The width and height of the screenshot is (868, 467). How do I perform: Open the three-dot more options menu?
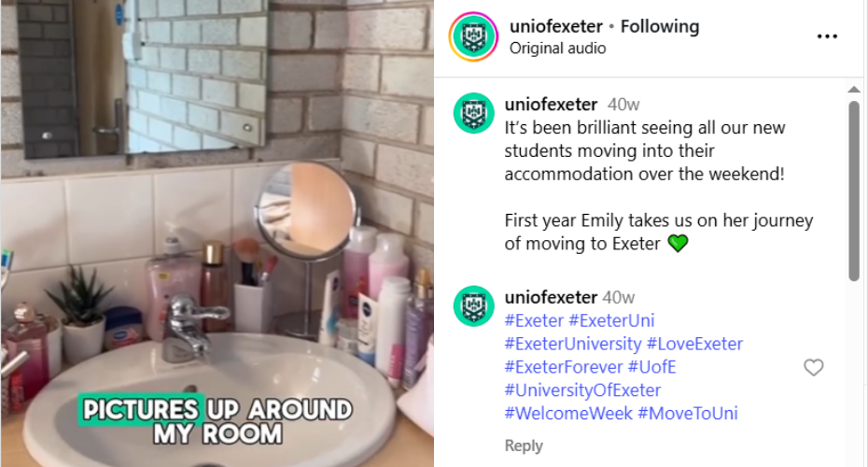pyautogui.click(x=827, y=36)
